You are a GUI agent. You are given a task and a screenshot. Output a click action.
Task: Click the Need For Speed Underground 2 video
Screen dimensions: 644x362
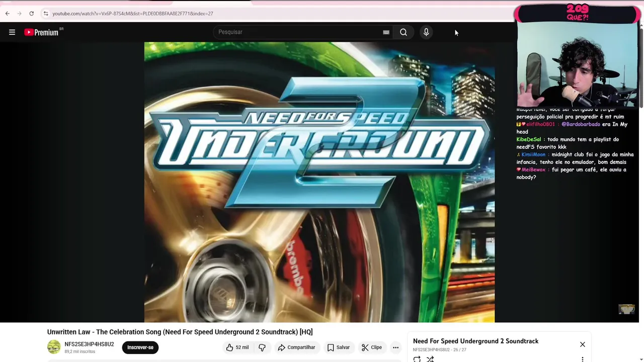pyautogui.click(x=319, y=182)
